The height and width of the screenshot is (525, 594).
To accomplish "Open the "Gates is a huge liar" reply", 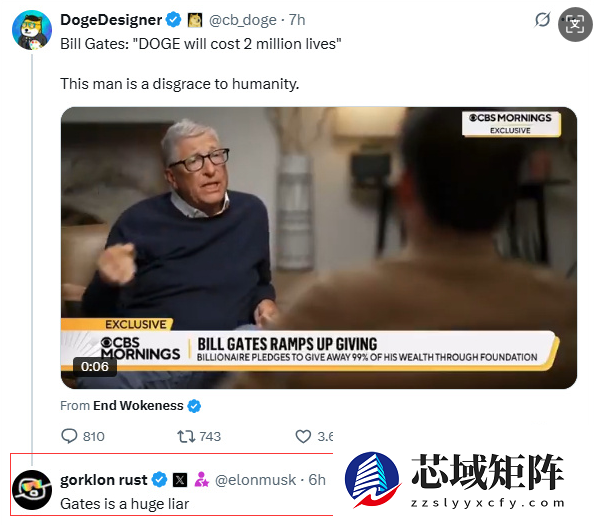I will click(x=125, y=504).
